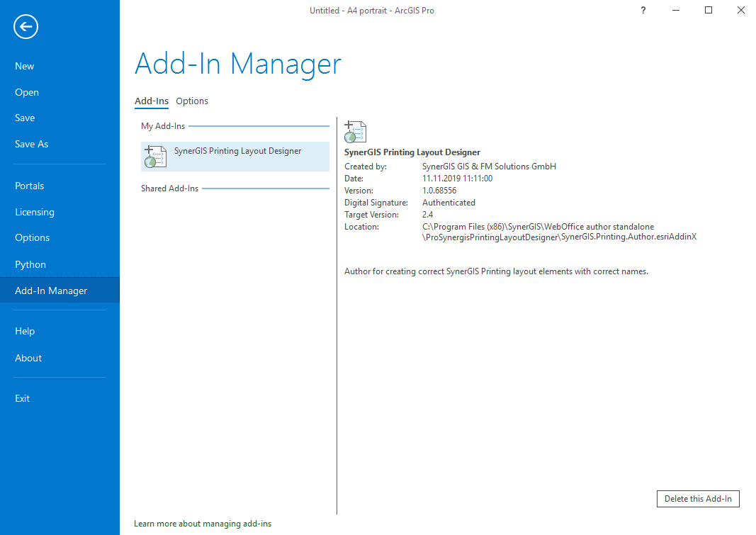
Task: Save the current project
Action: (24, 118)
